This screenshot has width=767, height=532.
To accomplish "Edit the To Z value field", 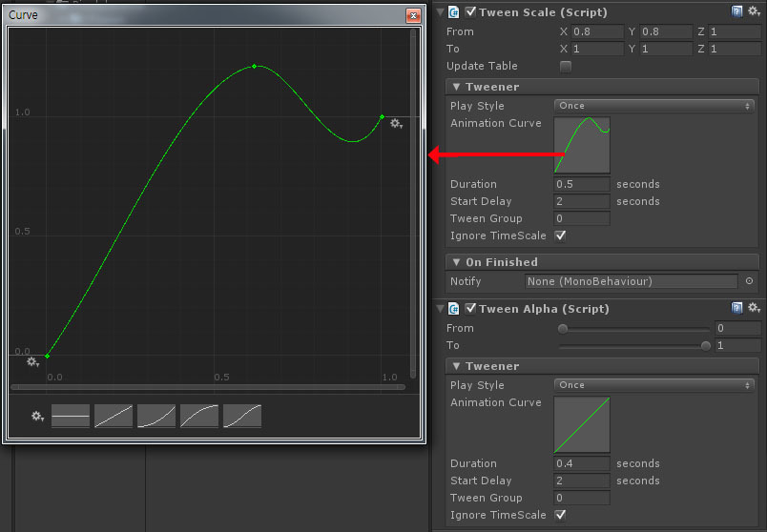I will pyautogui.click(x=735, y=49).
